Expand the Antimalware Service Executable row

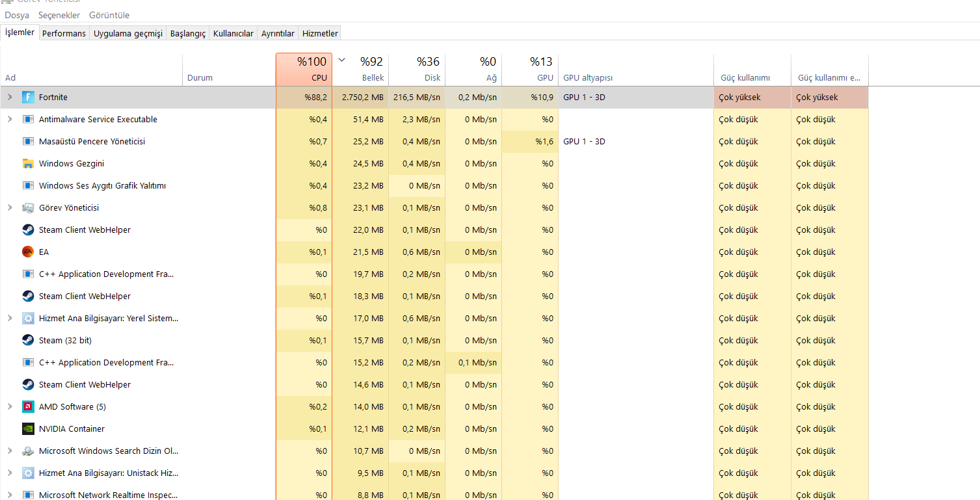pos(9,120)
